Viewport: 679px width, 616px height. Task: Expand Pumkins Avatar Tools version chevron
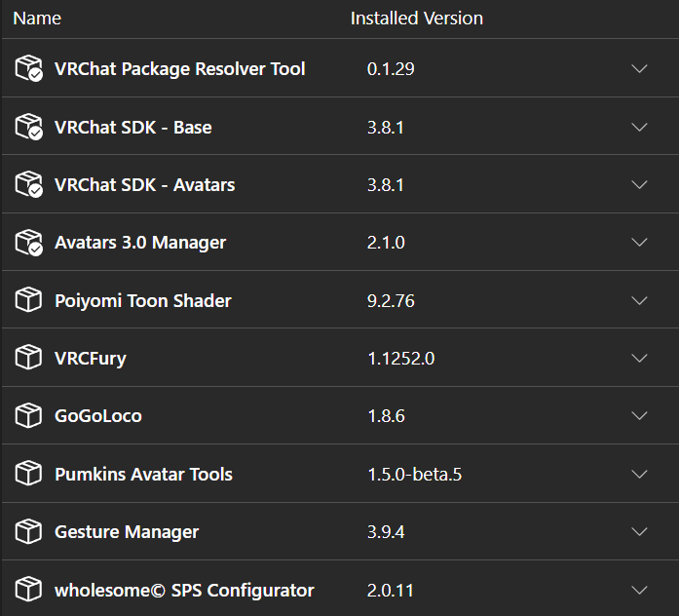coord(639,474)
